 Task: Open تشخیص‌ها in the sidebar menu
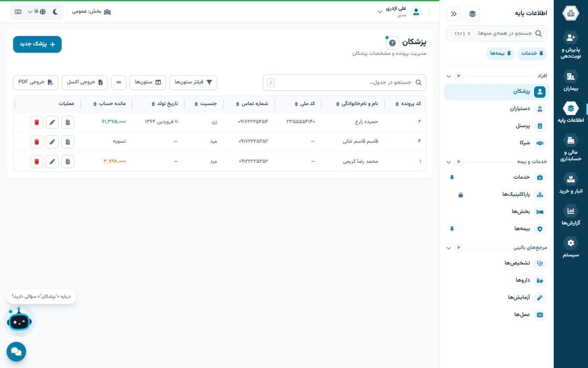[497, 263]
